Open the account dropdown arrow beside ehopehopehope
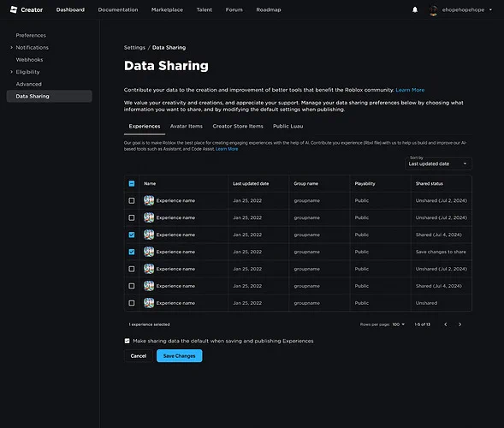 (490, 9)
